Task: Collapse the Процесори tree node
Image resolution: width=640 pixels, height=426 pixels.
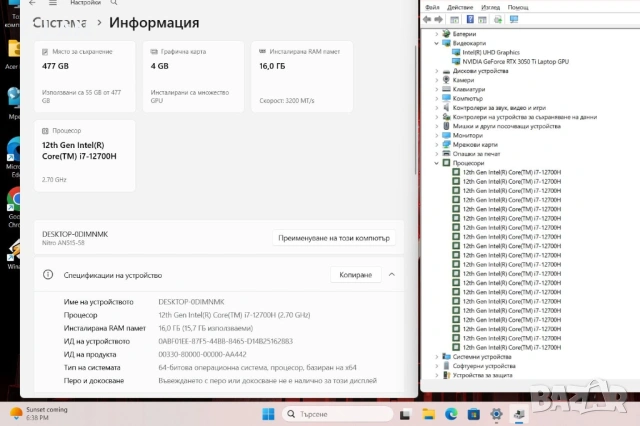Action: pyautogui.click(x=437, y=162)
